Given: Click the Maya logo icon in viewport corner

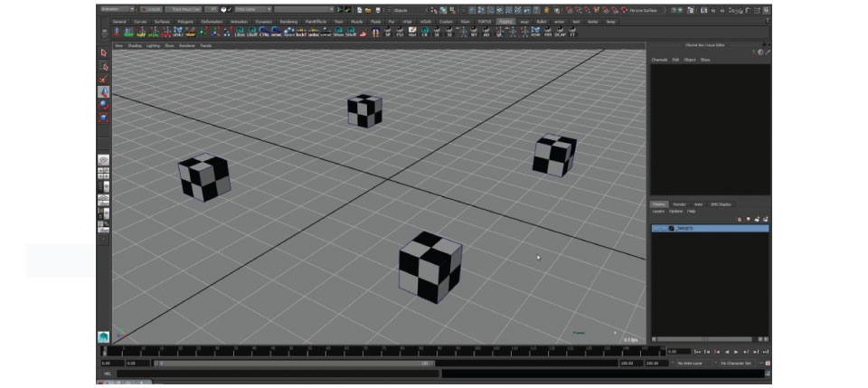Looking at the screenshot, I should point(103,336).
